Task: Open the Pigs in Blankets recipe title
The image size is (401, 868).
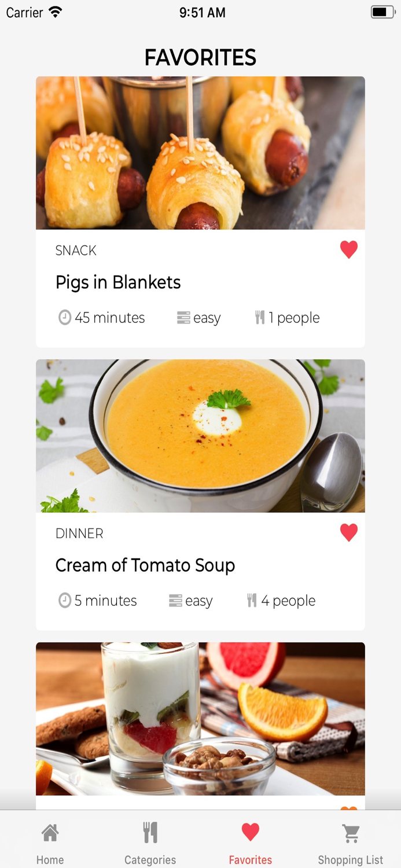Action: (x=118, y=282)
